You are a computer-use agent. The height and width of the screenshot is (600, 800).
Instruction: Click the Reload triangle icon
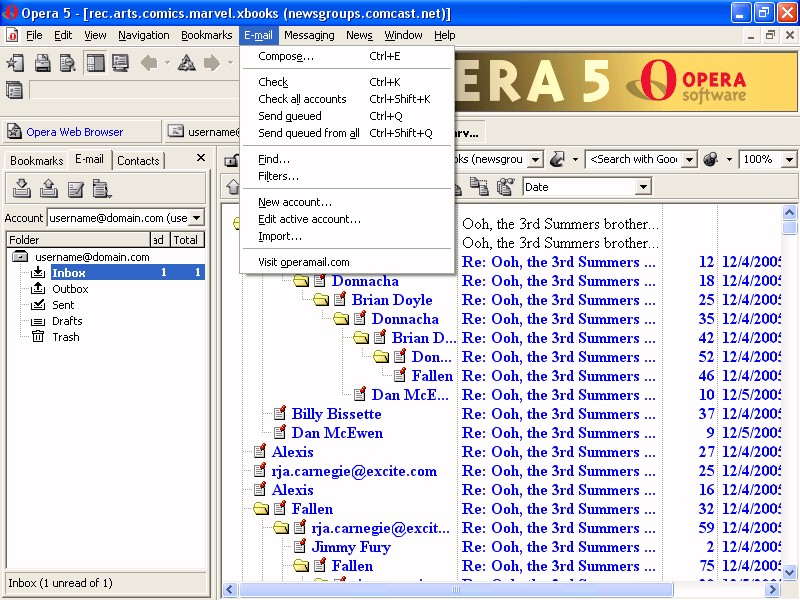click(187, 63)
